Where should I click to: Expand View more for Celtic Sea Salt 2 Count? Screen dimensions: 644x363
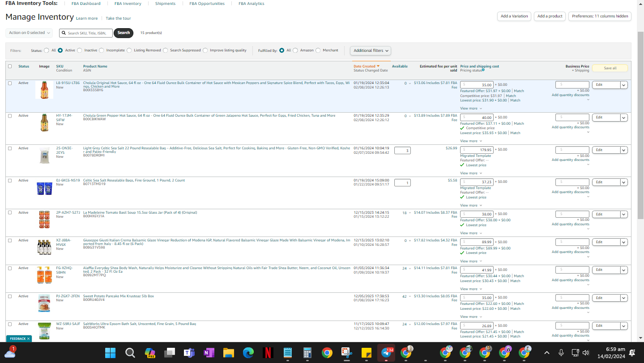tap(471, 205)
